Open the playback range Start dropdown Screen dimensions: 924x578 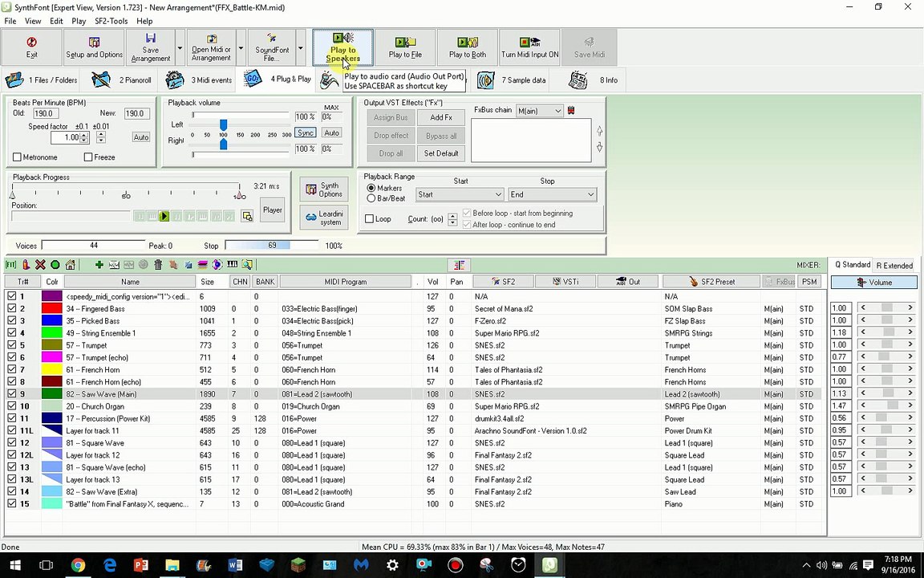pyautogui.click(x=460, y=194)
